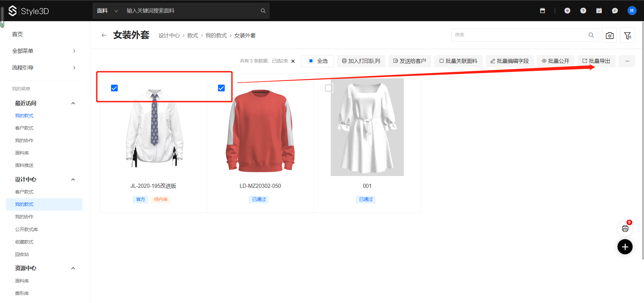
Task: Clear selection with the X icon
Action: [293, 61]
